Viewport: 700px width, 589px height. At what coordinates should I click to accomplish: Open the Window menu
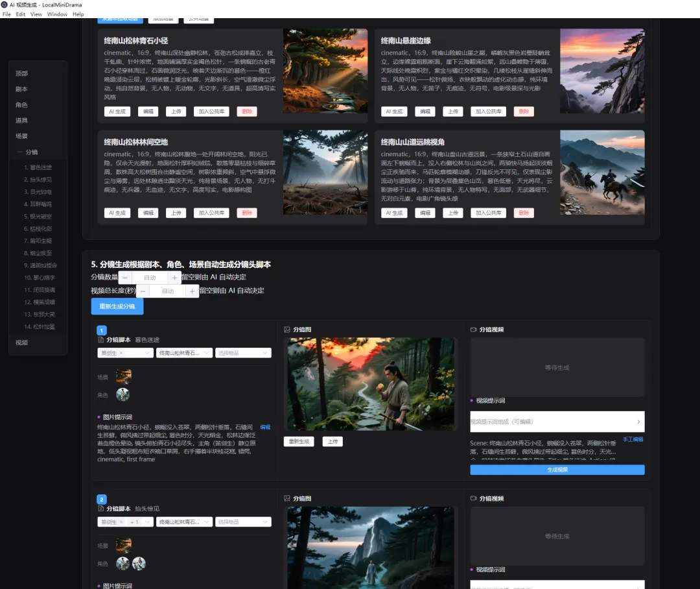point(57,14)
